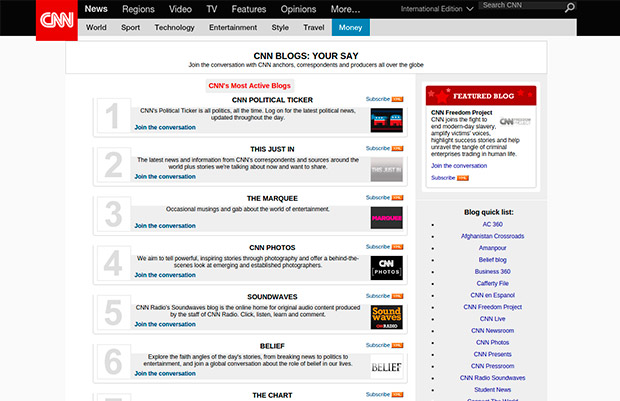The image size is (620, 401).
Task: Click Subscribe in the Featured Blog box
Action: pos(443,178)
